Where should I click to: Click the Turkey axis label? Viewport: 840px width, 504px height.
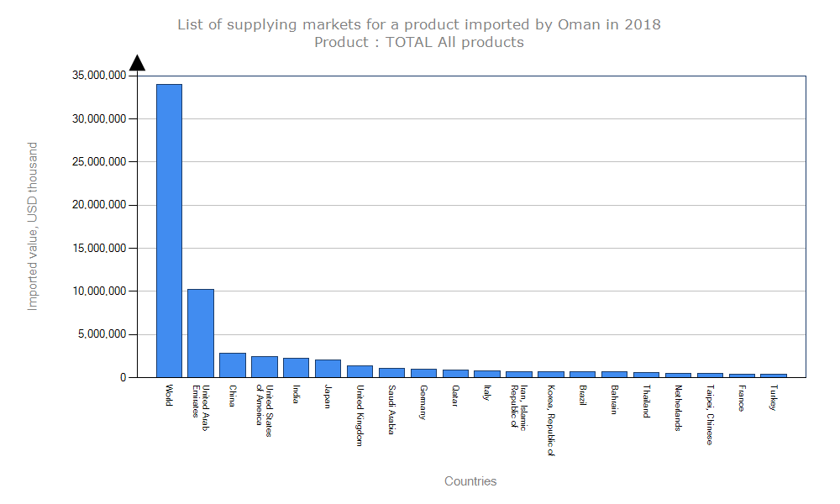(774, 398)
